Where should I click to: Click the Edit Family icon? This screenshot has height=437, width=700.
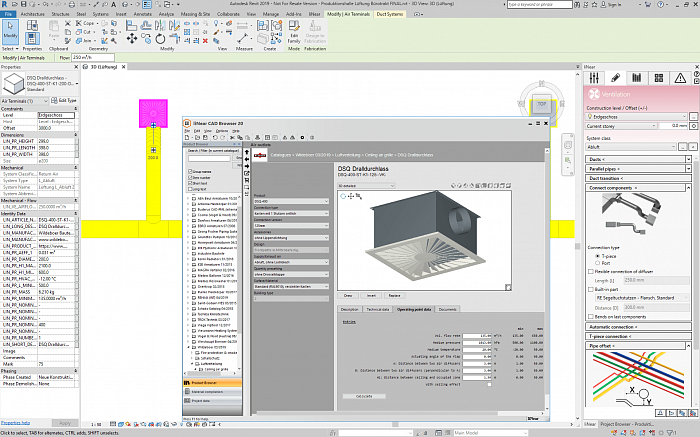(x=294, y=31)
